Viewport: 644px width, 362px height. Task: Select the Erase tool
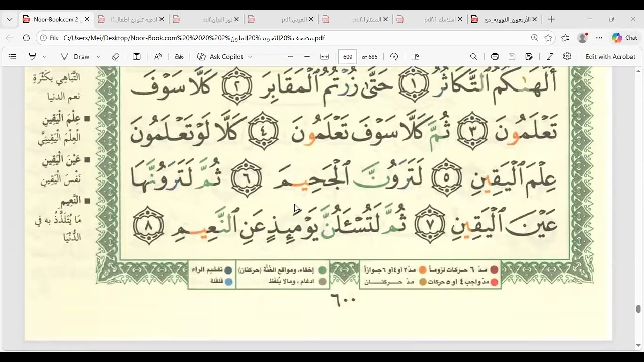(115, 57)
